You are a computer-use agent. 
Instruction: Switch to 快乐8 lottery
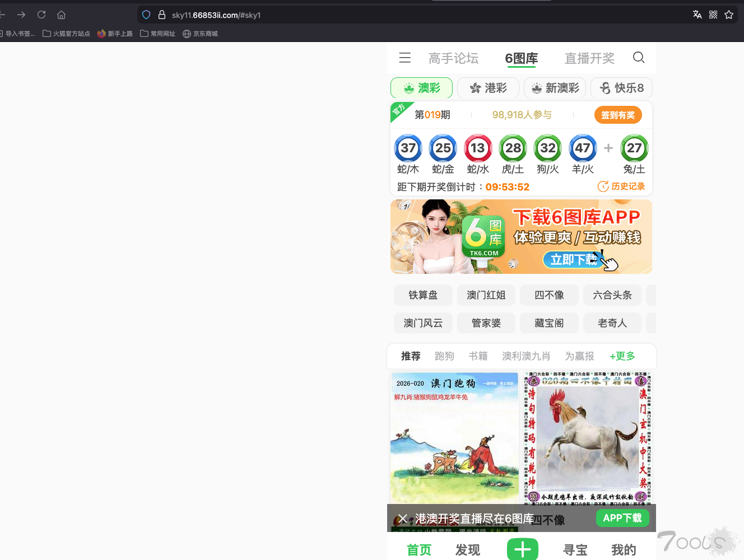coord(621,88)
